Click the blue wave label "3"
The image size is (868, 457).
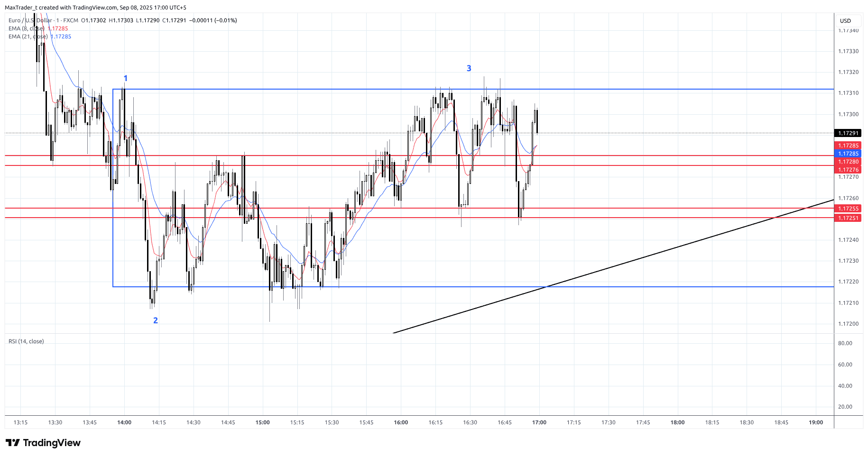coord(469,68)
